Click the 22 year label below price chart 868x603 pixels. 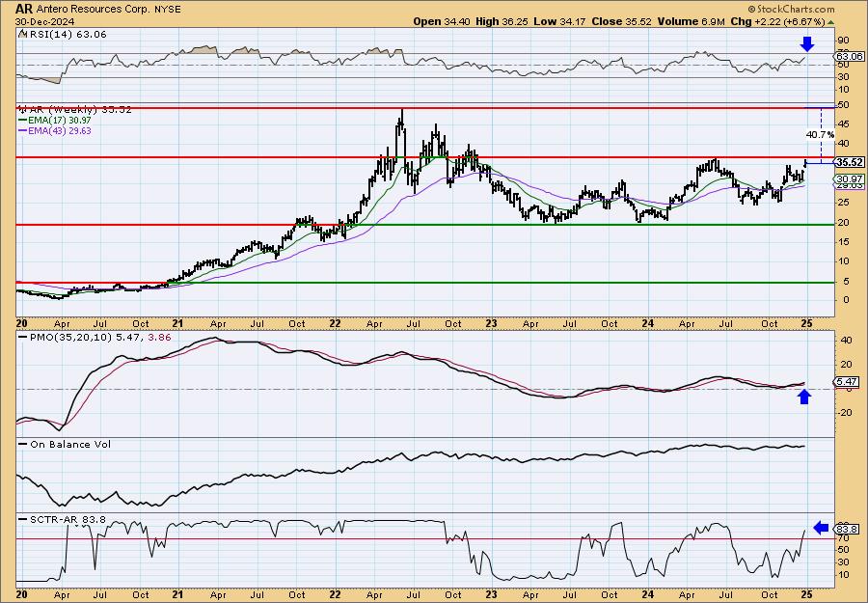(x=335, y=323)
